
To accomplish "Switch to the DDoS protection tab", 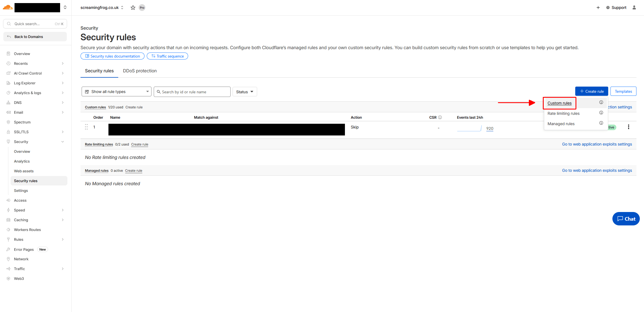I will 140,71.
